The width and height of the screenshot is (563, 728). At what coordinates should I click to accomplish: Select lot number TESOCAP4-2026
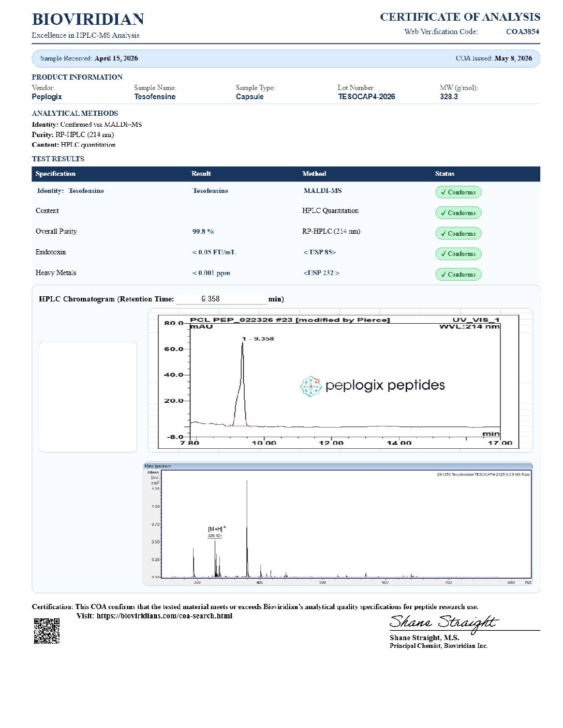tap(366, 97)
